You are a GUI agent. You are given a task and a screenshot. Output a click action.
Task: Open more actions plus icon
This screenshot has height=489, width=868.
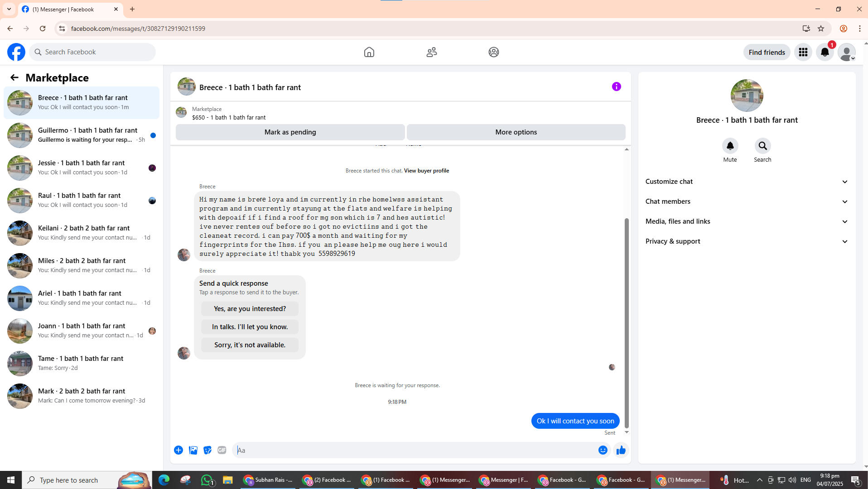tap(178, 450)
